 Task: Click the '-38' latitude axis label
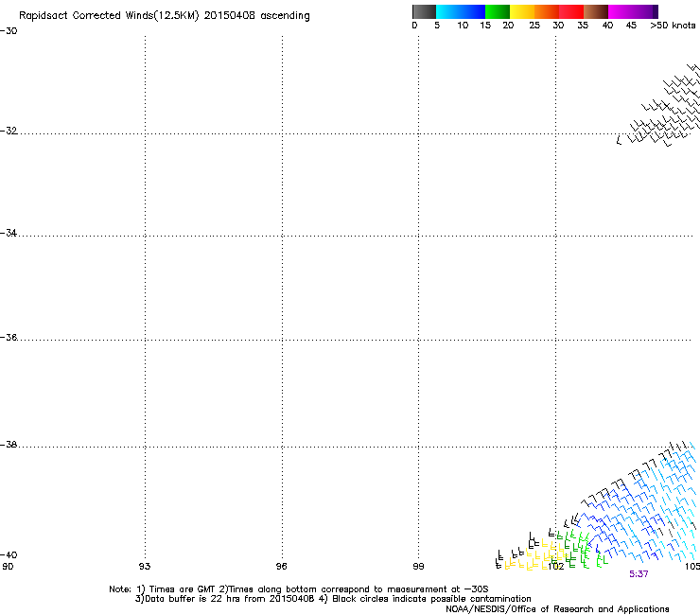tap(9, 445)
